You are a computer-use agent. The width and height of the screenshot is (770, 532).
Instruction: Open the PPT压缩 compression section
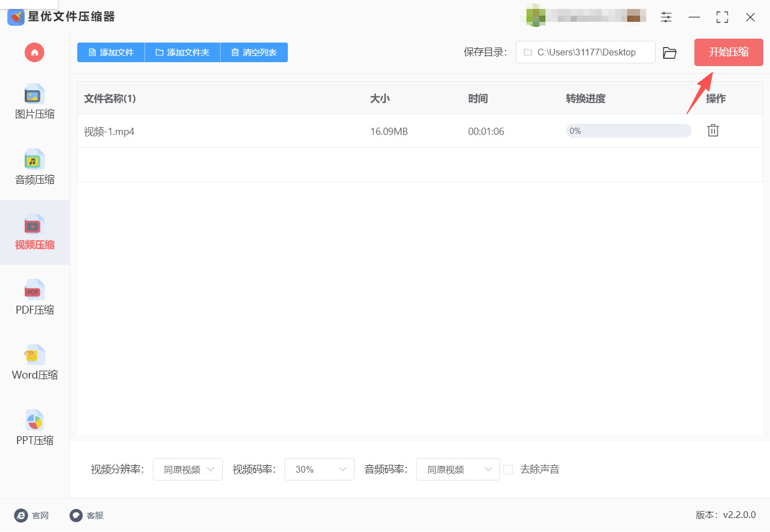click(x=35, y=428)
